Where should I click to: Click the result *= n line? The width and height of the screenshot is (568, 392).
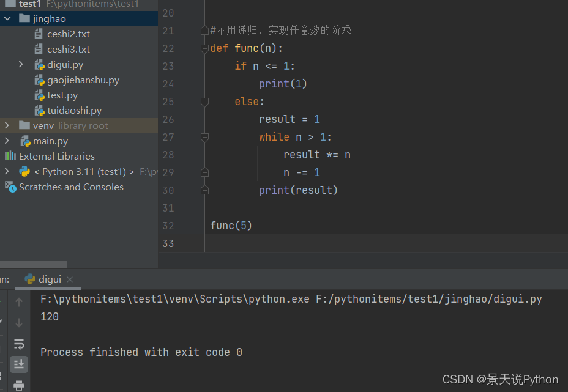tap(317, 155)
